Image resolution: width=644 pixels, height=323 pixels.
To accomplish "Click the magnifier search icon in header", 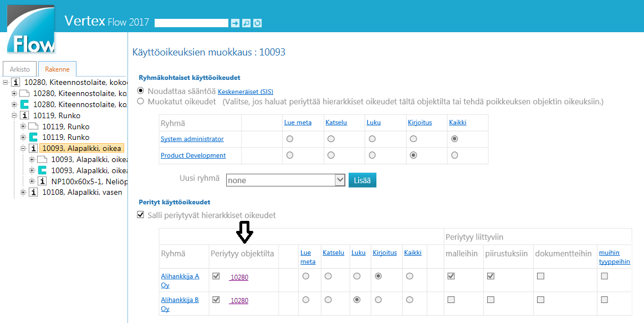I will click(x=246, y=23).
